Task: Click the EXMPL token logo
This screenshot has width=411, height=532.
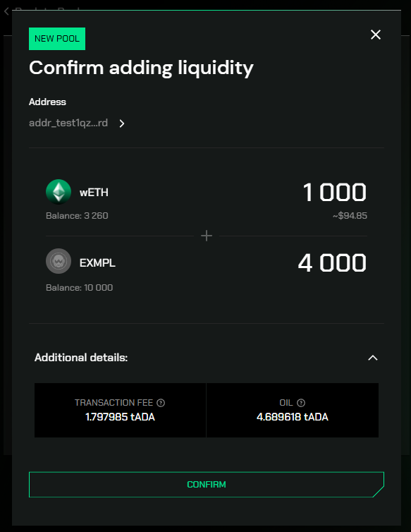Action: (59, 261)
